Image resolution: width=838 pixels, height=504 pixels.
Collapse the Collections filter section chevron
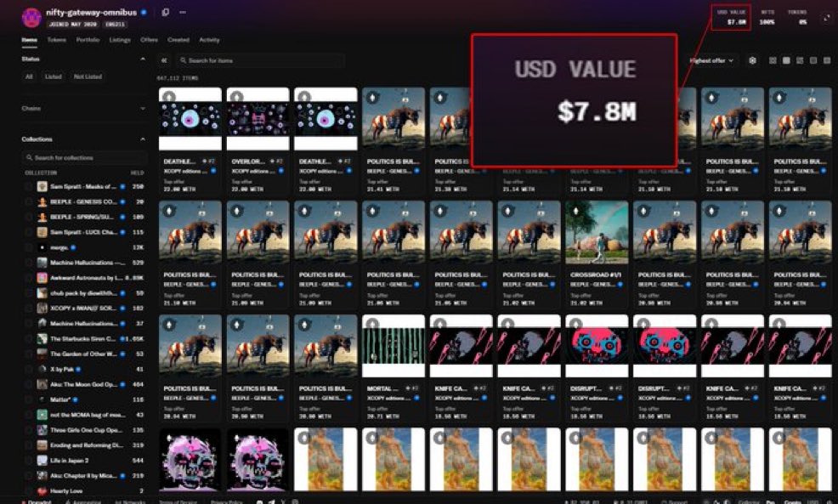(x=143, y=139)
